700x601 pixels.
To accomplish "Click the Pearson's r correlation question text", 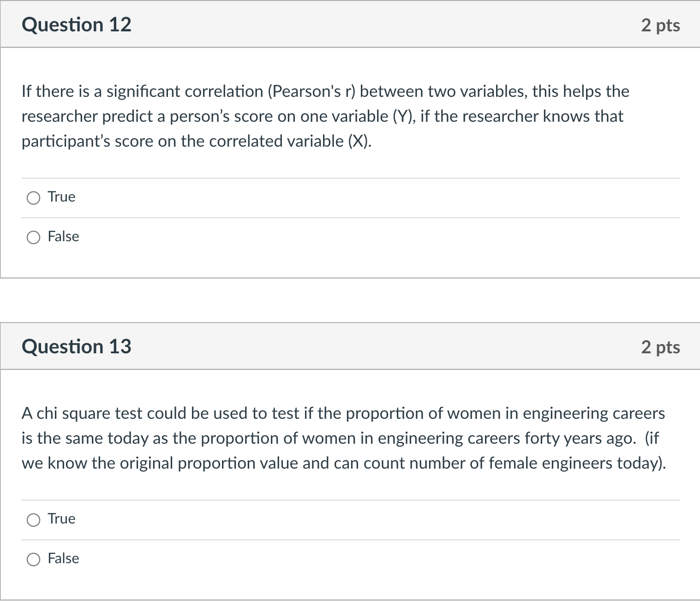I will click(323, 116).
